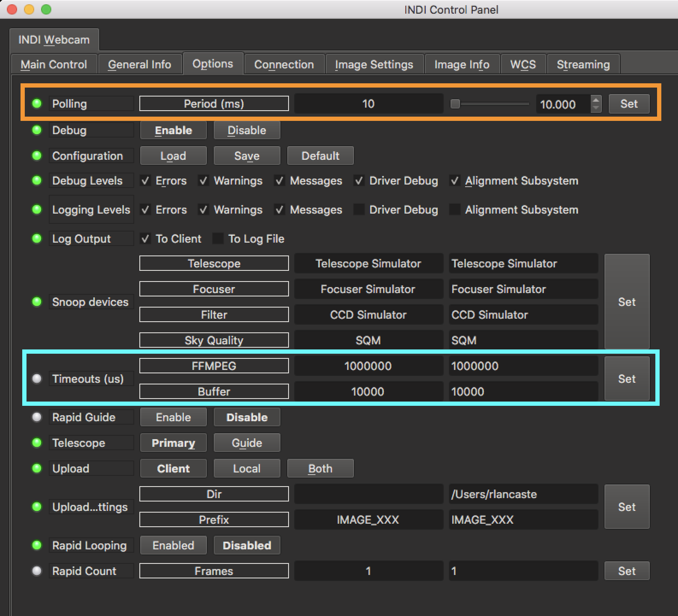The width and height of the screenshot is (678, 616).
Task: Adjust the Polling period slider handle
Action: [x=455, y=104]
